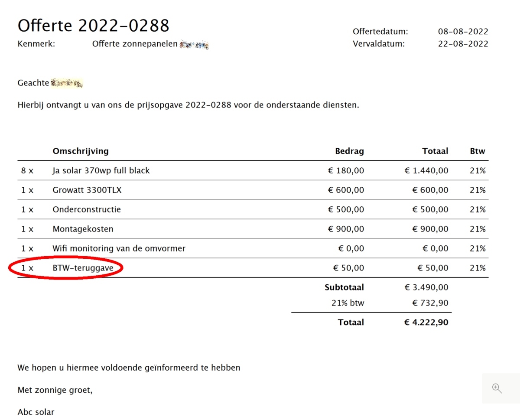This screenshot has width=520, height=420.
Task: Click the grand Totaal value € 4.222,90
Action: (x=426, y=322)
